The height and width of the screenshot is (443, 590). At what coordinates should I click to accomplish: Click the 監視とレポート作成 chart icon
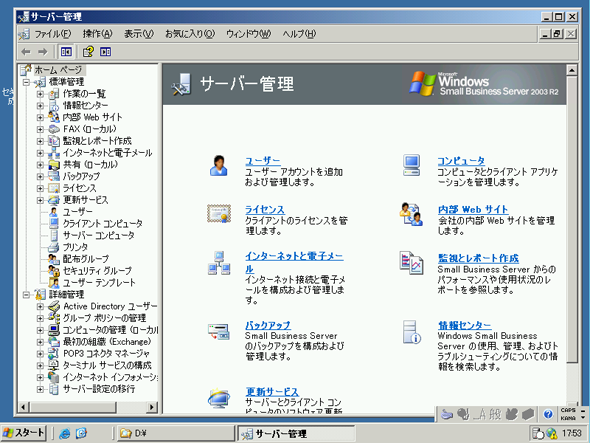[411, 263]
